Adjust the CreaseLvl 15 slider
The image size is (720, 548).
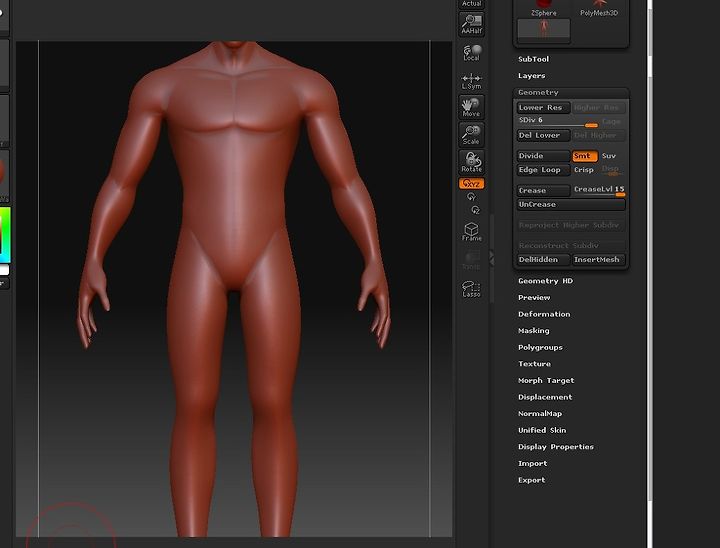pyautogui.click(x=599, y=190)
